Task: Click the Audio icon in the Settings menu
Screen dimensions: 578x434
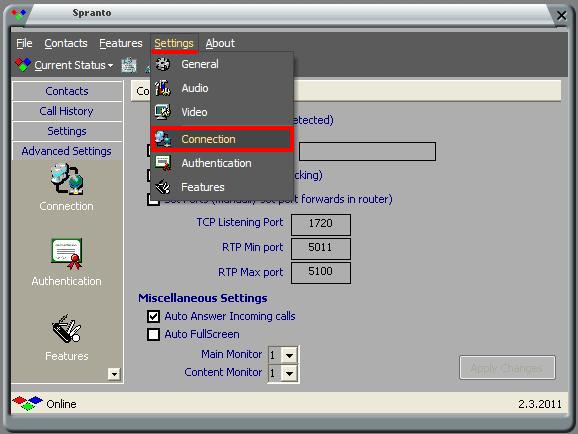Action: coord(163,88)
